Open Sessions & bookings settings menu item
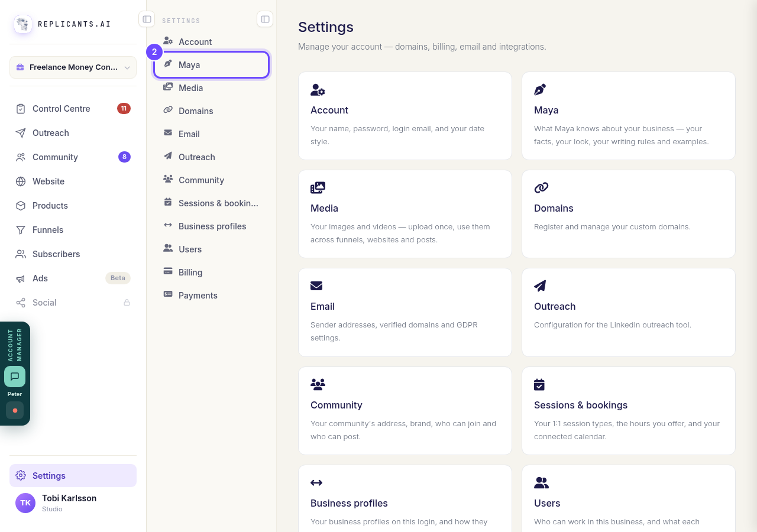This screenshot has height=532, width=757. tap(212, 203)
